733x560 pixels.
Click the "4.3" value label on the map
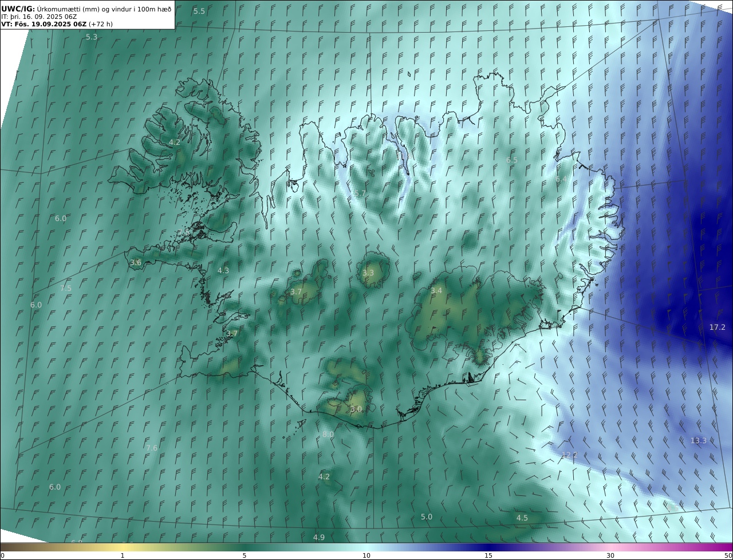coord(223,271)
